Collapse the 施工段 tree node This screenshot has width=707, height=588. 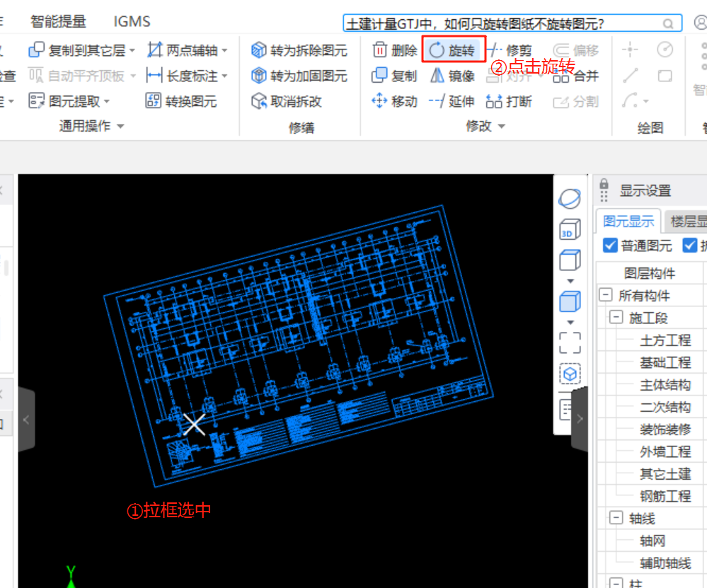coord(616,317)
